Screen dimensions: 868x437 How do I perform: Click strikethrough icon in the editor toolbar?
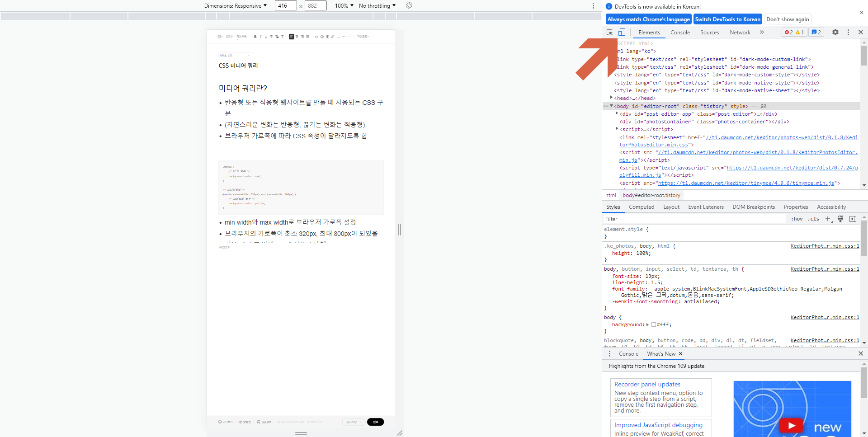(x=271, y=37)
